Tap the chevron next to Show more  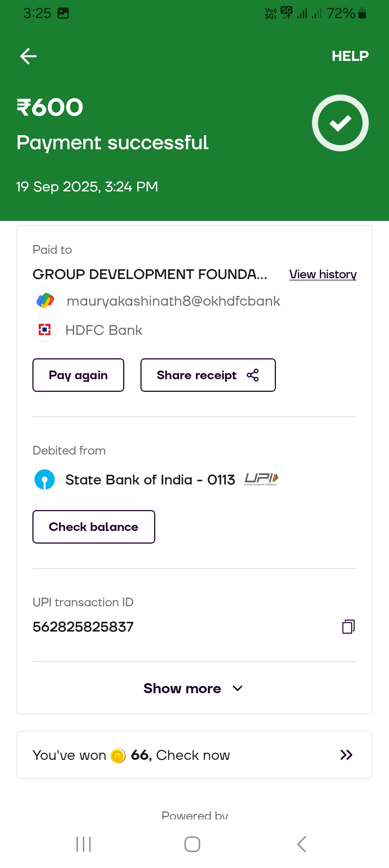[238, 688]
